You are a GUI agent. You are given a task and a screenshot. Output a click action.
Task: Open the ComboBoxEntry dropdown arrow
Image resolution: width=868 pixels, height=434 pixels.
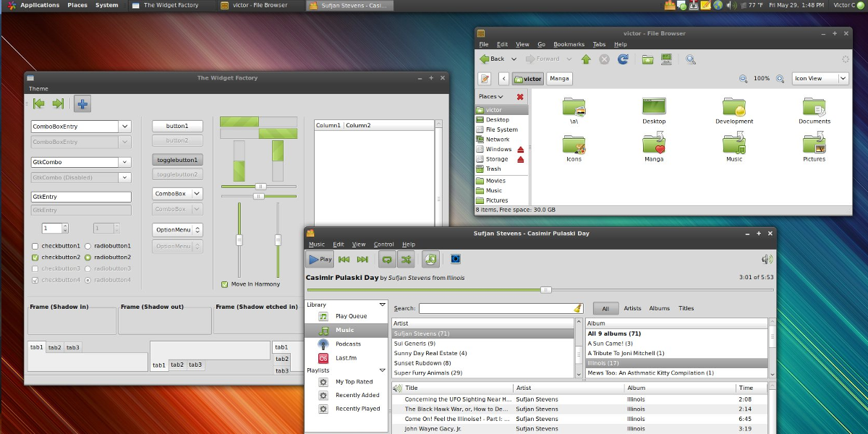point(125,126)
